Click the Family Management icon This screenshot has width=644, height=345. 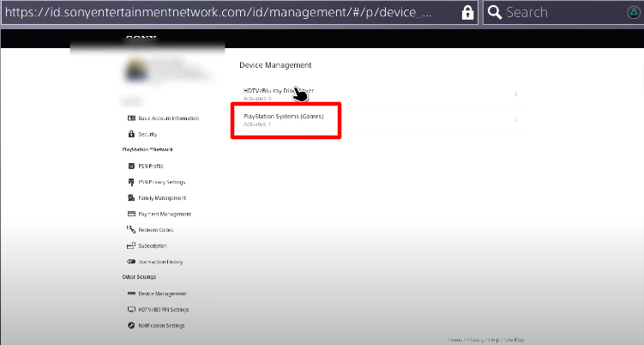[x=131, y=197]
